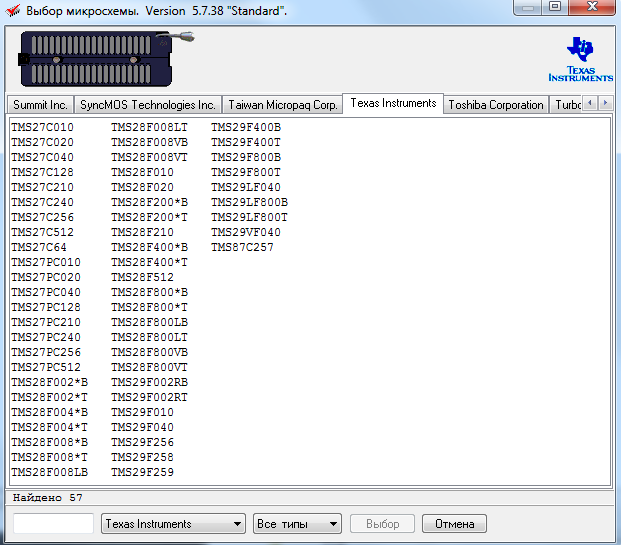
Task: Select chip TMS29F256
Action: coord(142,442)
